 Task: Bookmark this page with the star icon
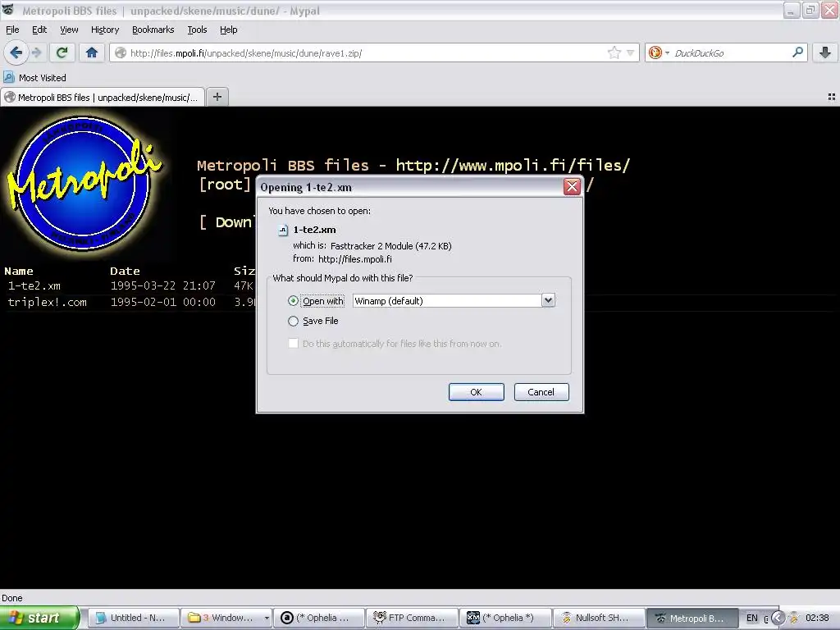coord(614,52)
